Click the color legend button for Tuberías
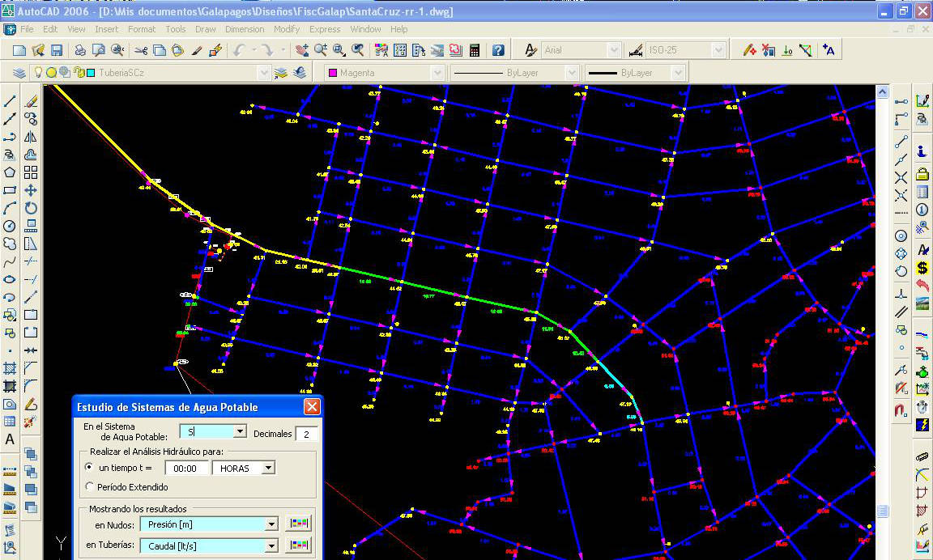This screenshot has width=933, height=560. coord(299,546)
